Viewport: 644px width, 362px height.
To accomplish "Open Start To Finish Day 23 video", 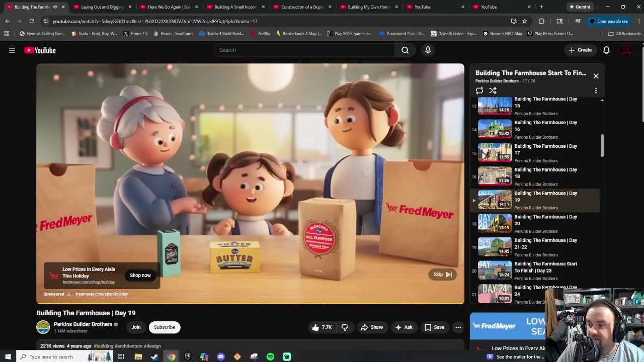I will tap(536, 270).
